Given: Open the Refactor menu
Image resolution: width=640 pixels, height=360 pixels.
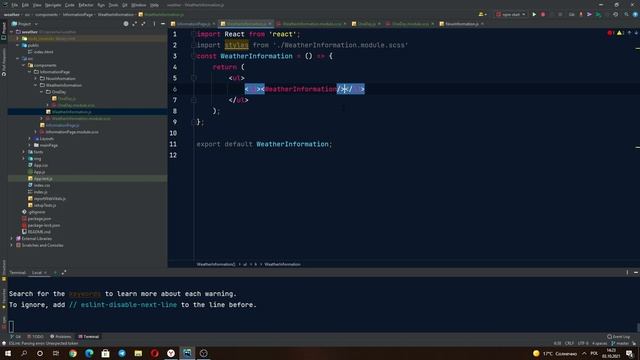Looking at the screenshot, I should [86, 5].
